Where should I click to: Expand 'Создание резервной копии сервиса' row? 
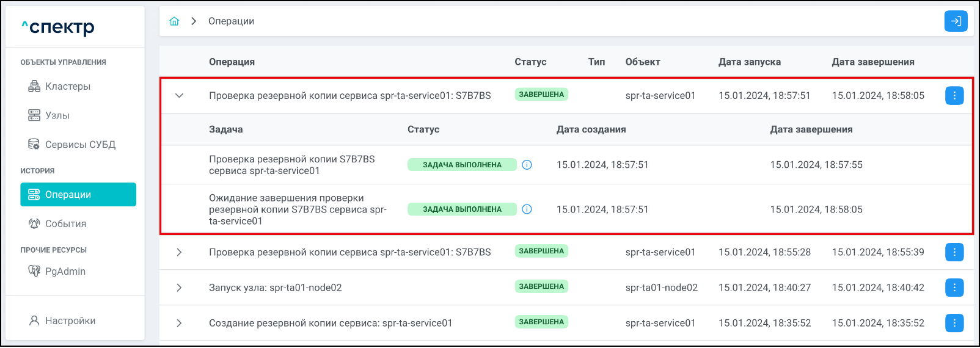(179, 323)
